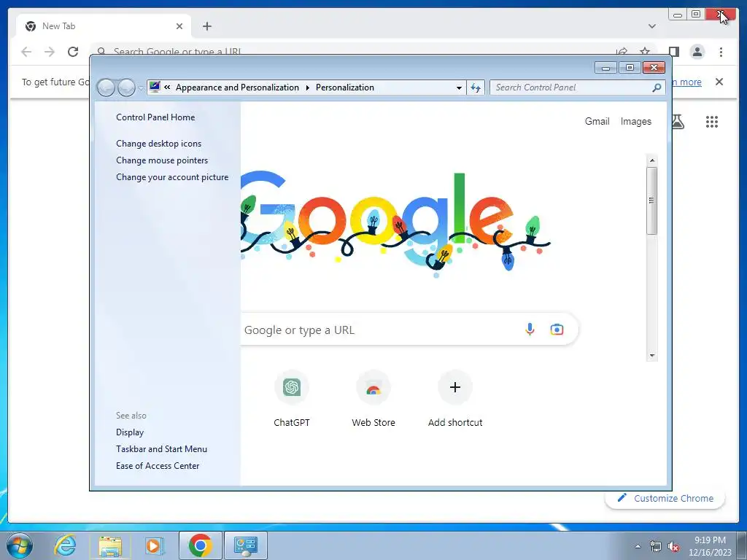Open Display under See also

click(x=130, y=432)
